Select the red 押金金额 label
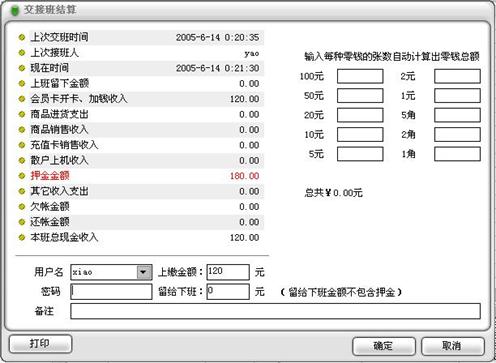Viewport: 496px width, 363px height. 50,175
